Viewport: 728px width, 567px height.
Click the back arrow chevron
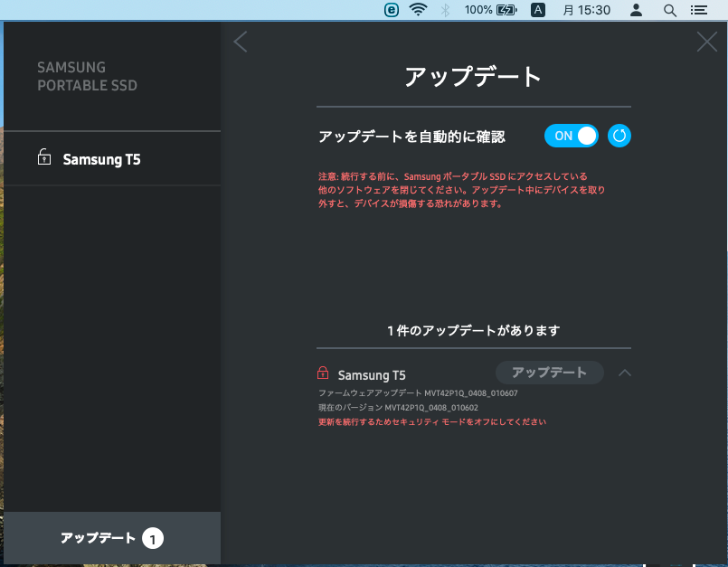tap(240, 42)
